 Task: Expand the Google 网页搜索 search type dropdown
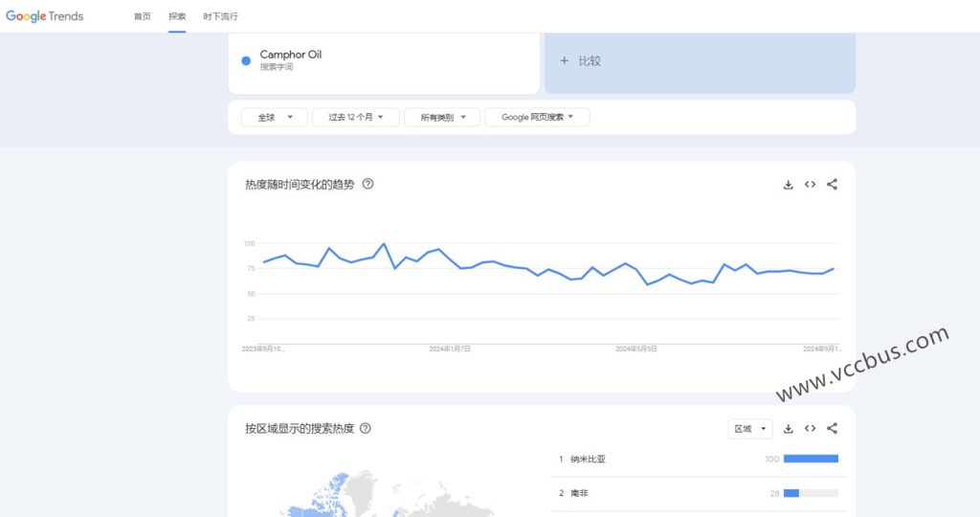click(x=537, y=117)
